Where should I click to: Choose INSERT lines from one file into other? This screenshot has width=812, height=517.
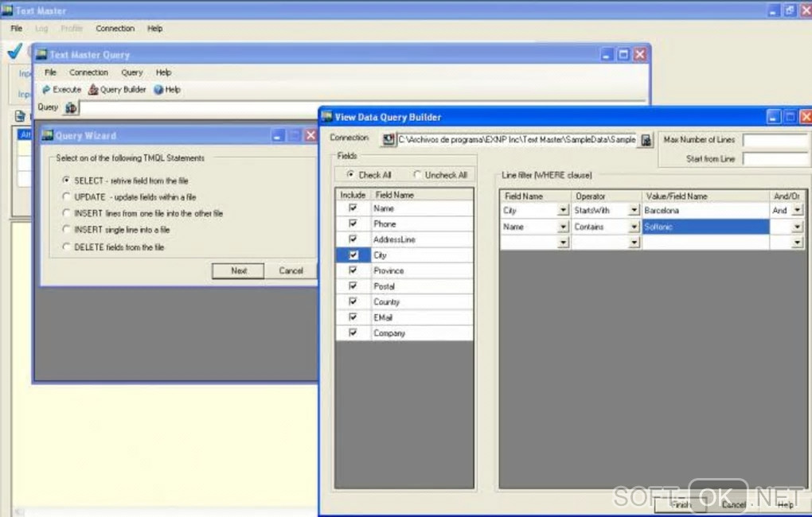click(x=66, y=212)
